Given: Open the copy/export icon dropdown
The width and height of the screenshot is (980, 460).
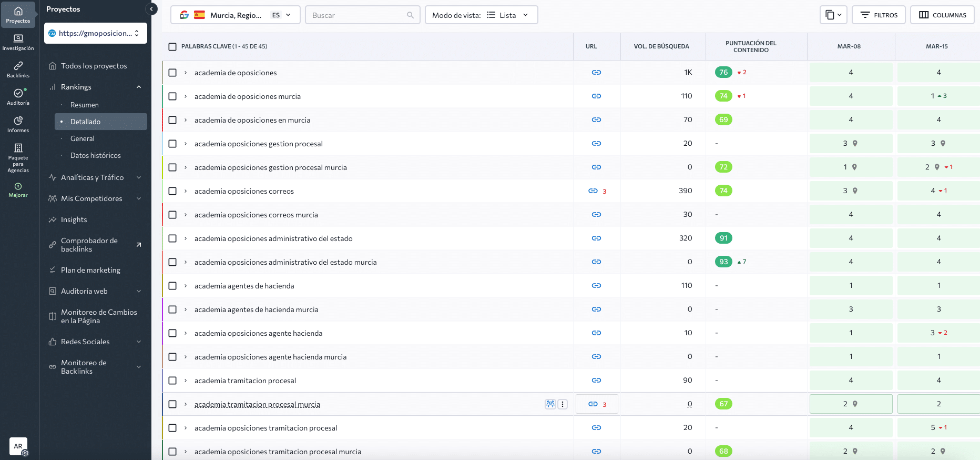Looking at the screenshot, I should coord(833,15).
